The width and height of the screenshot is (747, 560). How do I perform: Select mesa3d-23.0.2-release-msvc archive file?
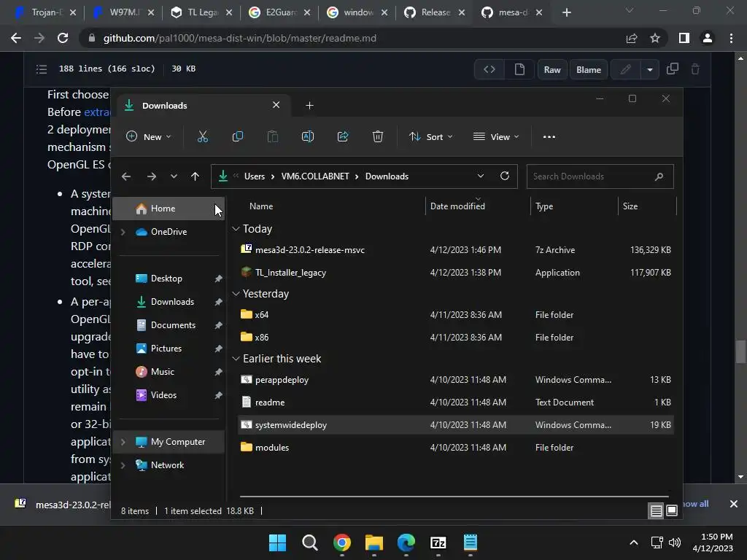point(455,250)
